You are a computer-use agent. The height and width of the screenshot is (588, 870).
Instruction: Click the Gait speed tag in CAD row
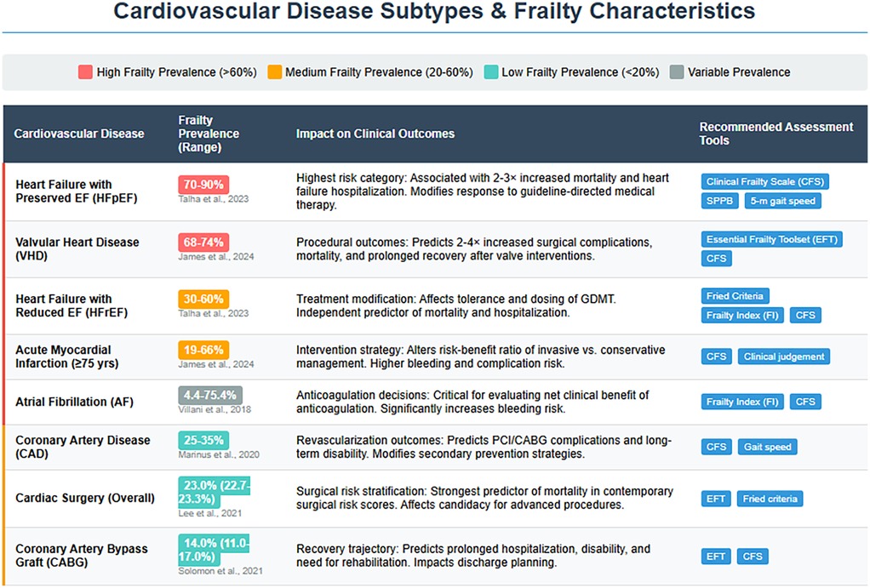tap(767, 447)
